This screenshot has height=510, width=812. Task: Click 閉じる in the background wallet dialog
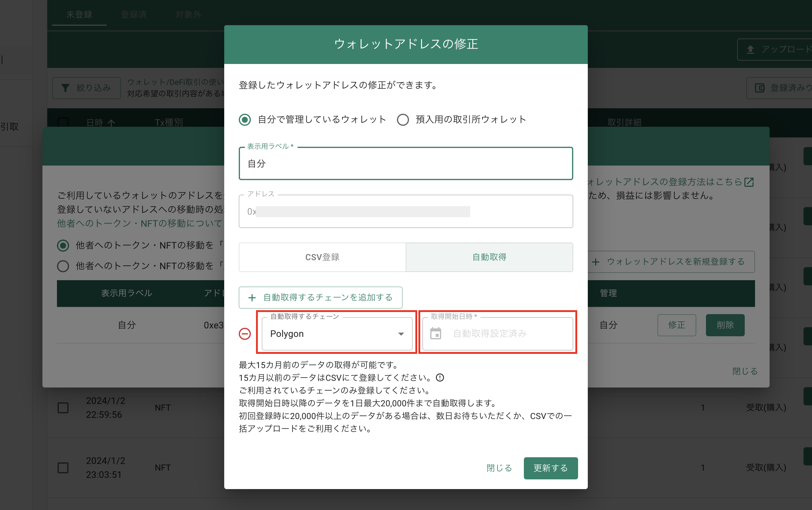point(745,371)
